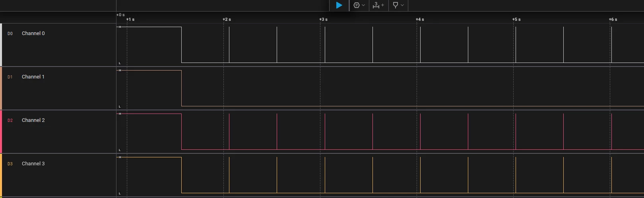Select the Channel 3 label
The image size is (644, 198).
[x=33, y=164]
